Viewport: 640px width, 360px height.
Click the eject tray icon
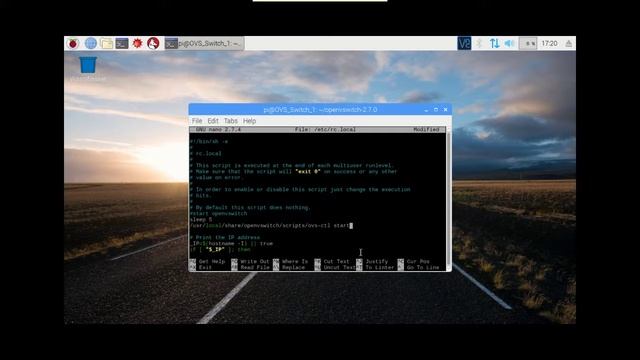569,43
